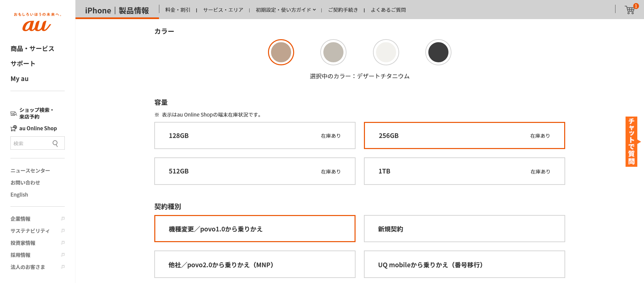Choose the 1TB capacity option
Image resolution: width=644 pixels, height=283 pixels.
(465, 171)
